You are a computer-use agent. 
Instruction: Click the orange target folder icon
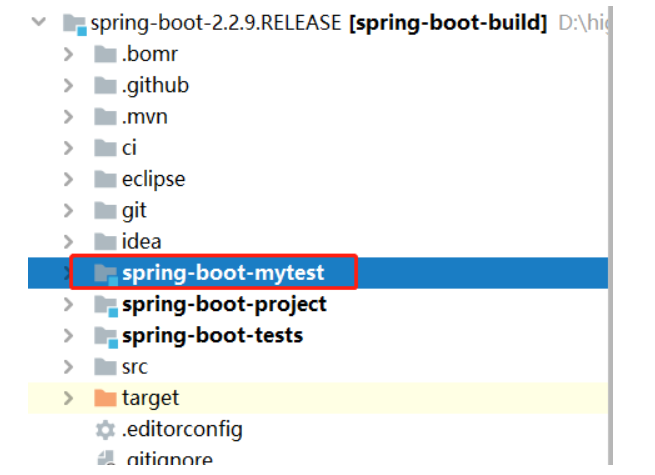(105, 398)
